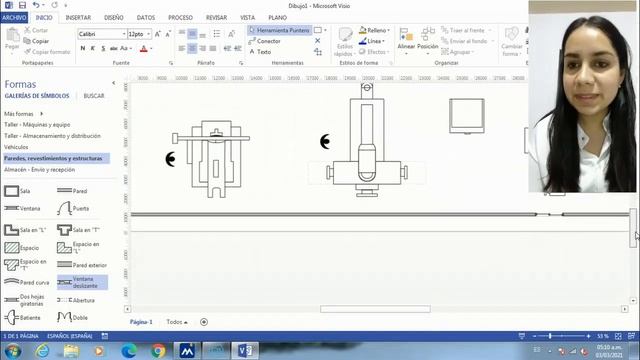The width and height of the screenshot is (640, 360).
Task: Collapse the Formas shapes pane arrow
Action: pyautogui.click(x=113, y=83)
